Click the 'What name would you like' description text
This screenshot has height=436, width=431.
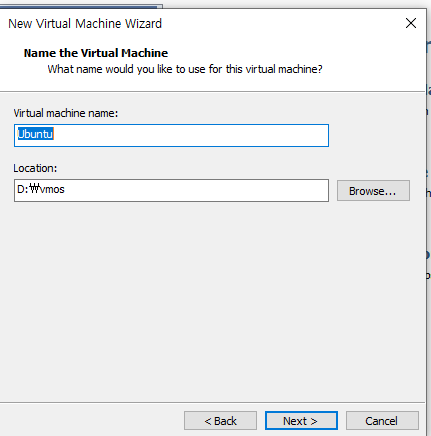(x=185, y=69)
